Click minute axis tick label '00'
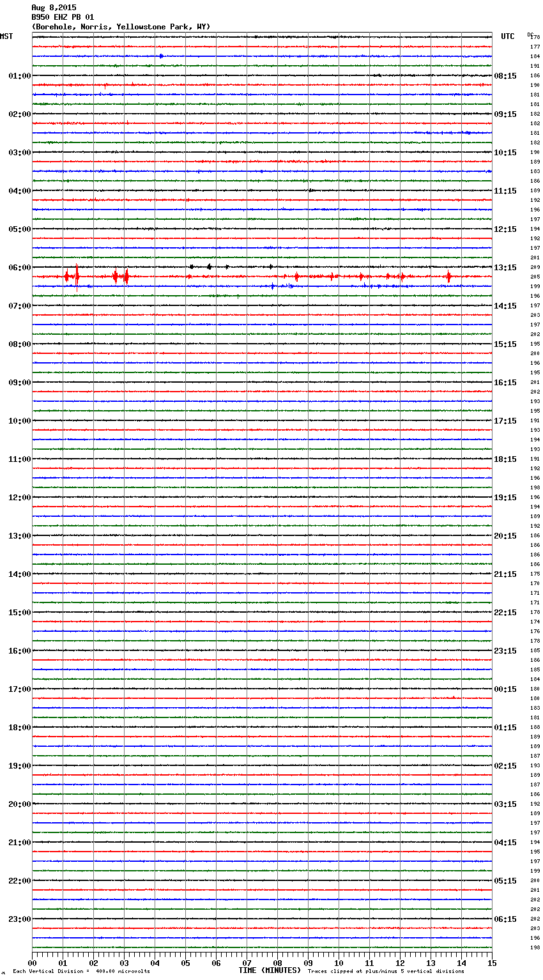This screenshot has height=980, width=543. click(33, 963)
